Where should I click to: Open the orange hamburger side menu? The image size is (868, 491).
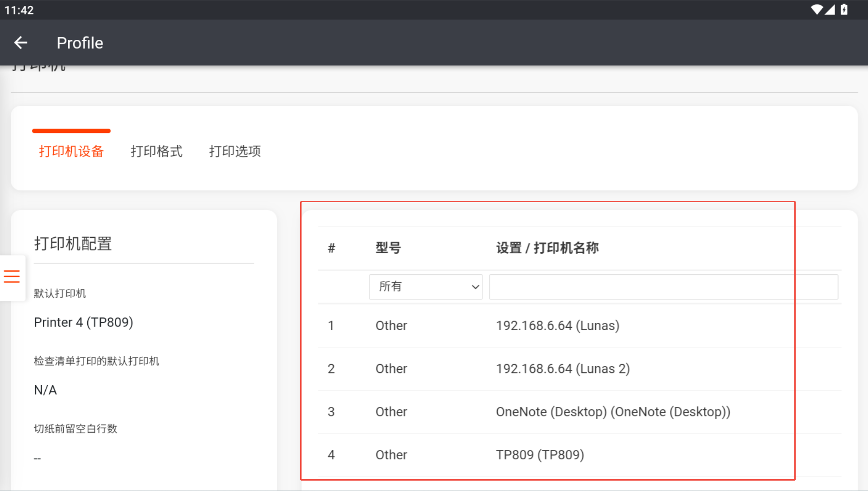coord(12,276)
